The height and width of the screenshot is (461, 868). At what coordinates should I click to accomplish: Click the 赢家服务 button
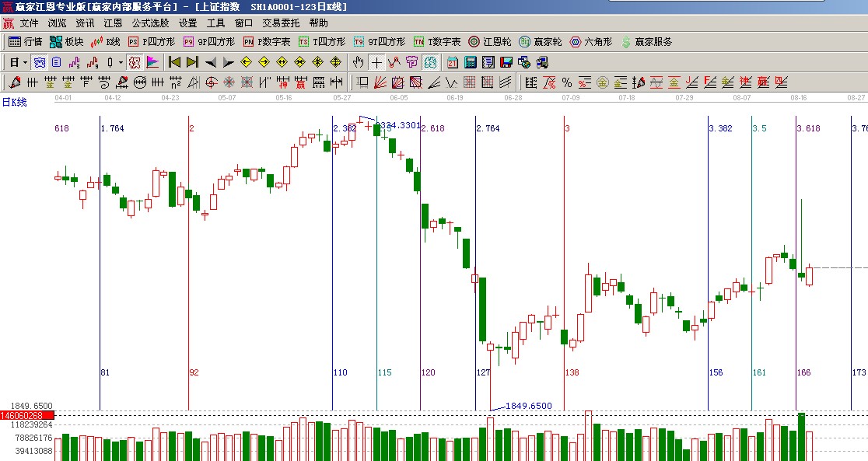pos(646,42)
